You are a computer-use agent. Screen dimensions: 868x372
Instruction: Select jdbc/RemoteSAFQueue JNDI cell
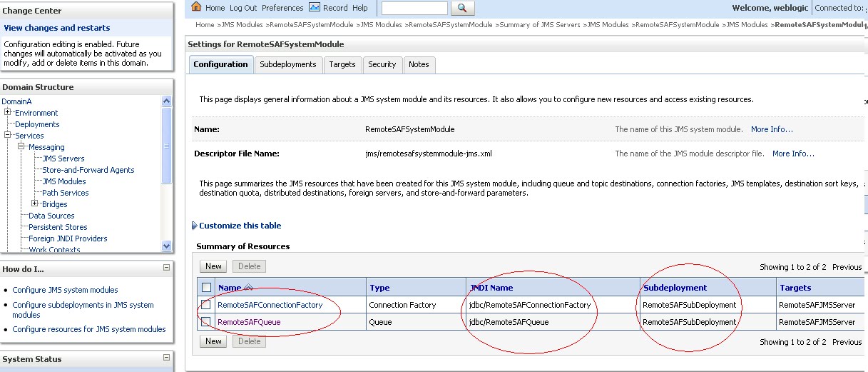[x=509, y=322]
